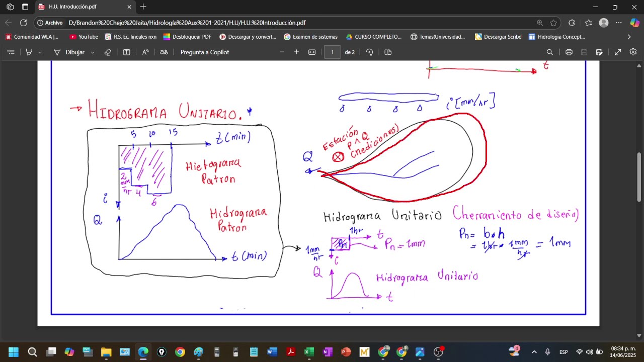This screenshot has width=644, height=362.
Task: Open a new browser tab
Action: click(x=143, y=7)
